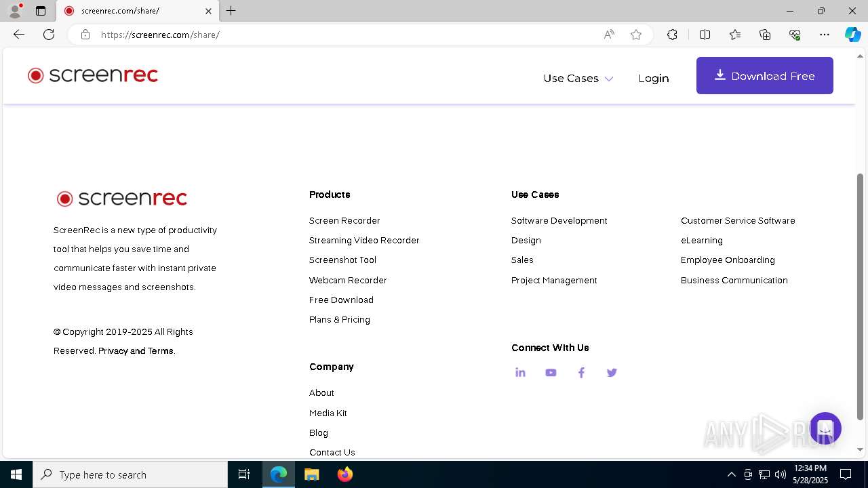This screenshot has height=488, width=868.
Task: Open Media Kit link
Action: coord(328,413)
